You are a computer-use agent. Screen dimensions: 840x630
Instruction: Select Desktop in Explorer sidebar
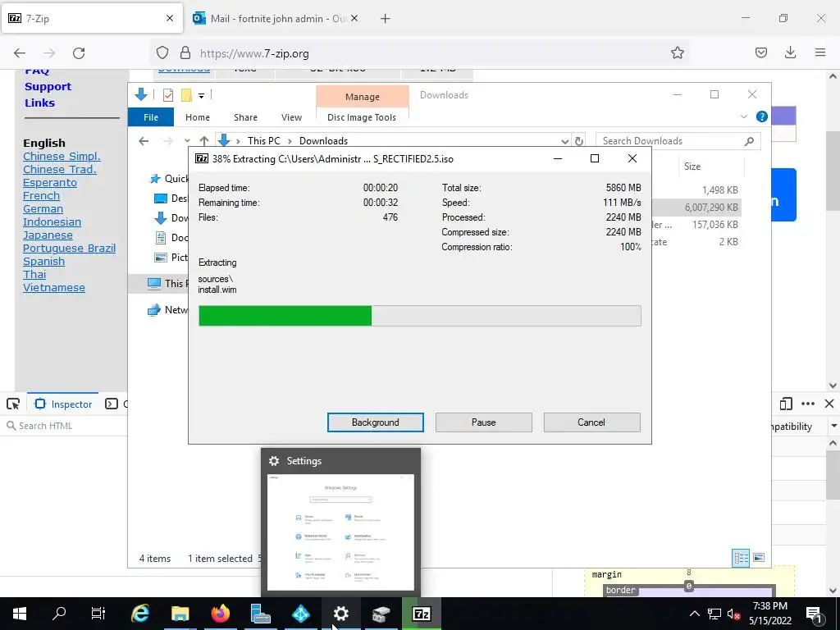[171, 199]
